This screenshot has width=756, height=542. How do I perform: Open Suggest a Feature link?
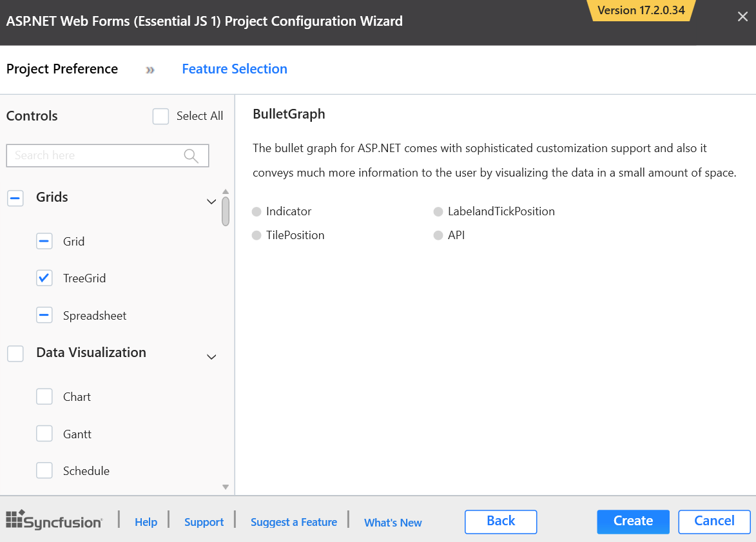point(294,522)
